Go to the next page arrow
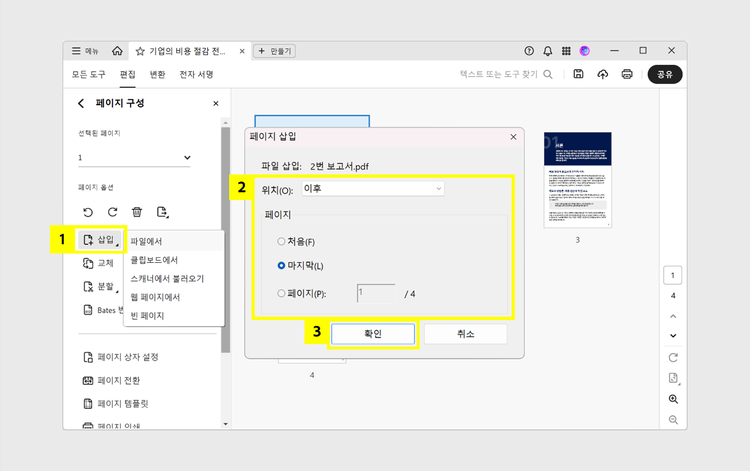 point(673,336)
